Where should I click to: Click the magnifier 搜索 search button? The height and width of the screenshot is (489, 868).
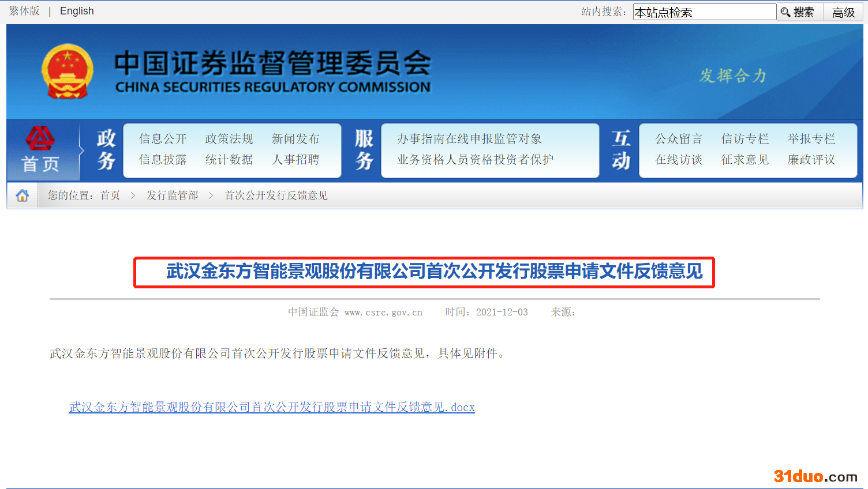click(798, 12)
